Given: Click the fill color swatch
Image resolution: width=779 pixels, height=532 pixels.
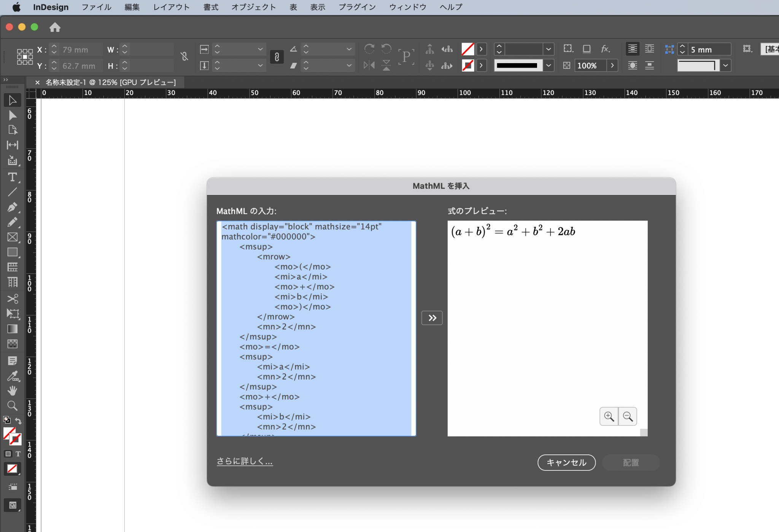Looking at the screenshot, I should click(x=467, y=49).
